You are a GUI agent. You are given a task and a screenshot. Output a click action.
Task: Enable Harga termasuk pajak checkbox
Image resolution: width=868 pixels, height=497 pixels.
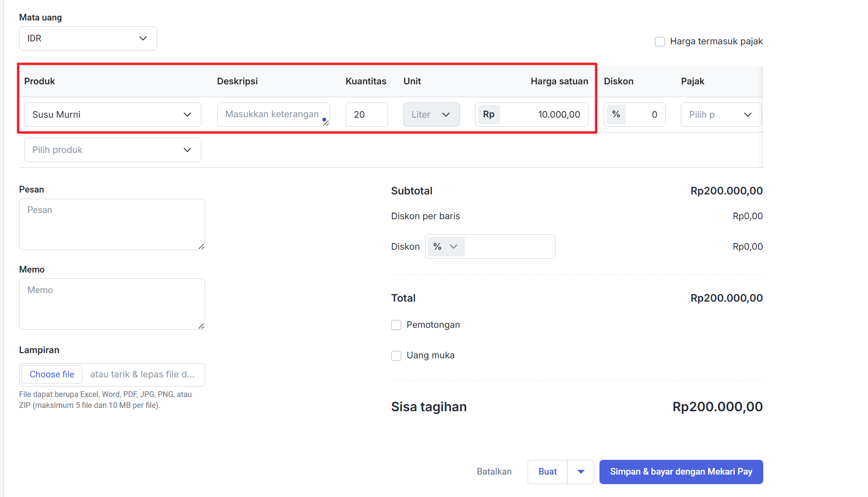[x=660, y=41]
